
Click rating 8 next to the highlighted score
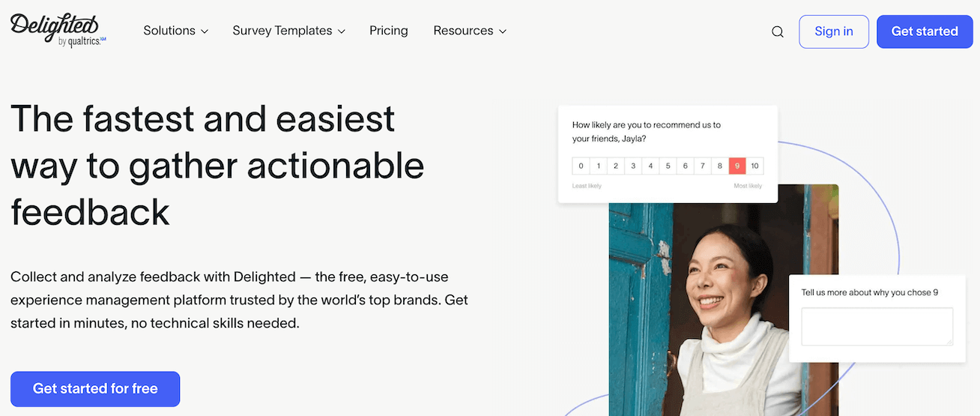(720, 166)
